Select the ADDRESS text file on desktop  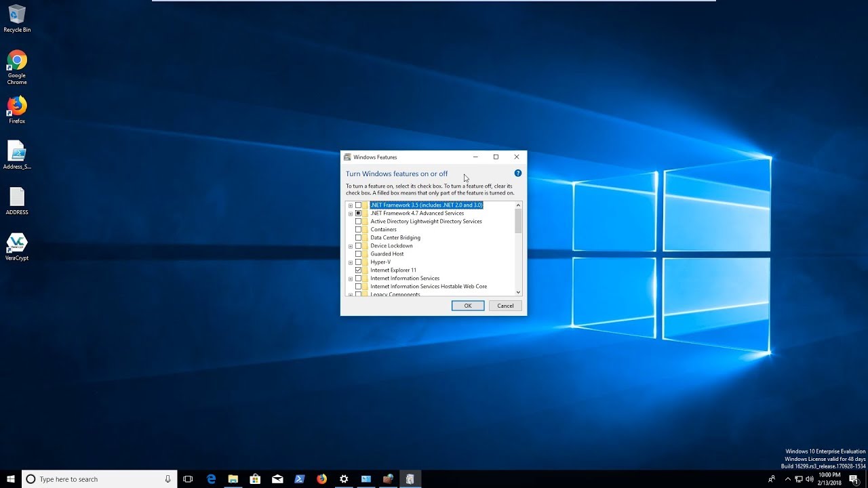tap(17, 201)
